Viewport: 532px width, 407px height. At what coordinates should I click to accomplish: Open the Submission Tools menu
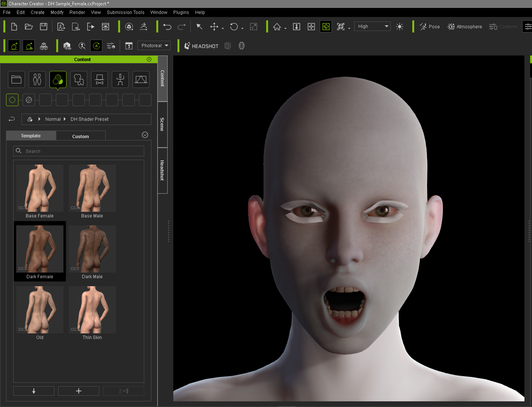click(126, 12)
